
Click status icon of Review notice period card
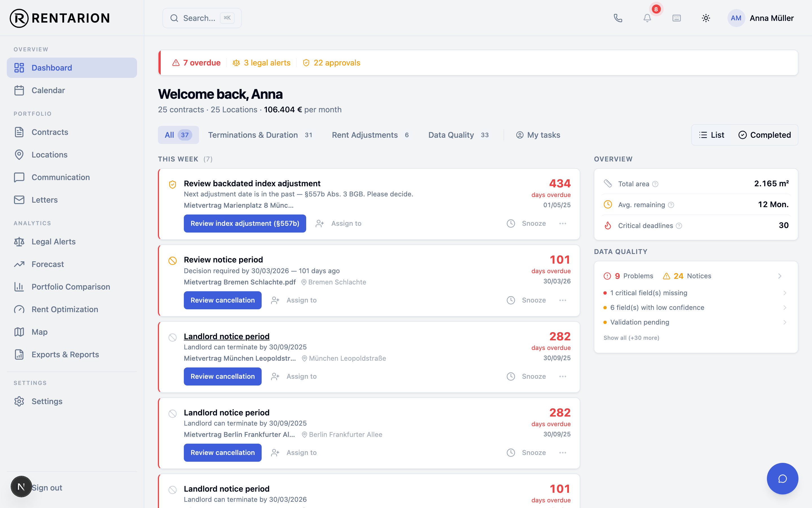tap(173, 261)
